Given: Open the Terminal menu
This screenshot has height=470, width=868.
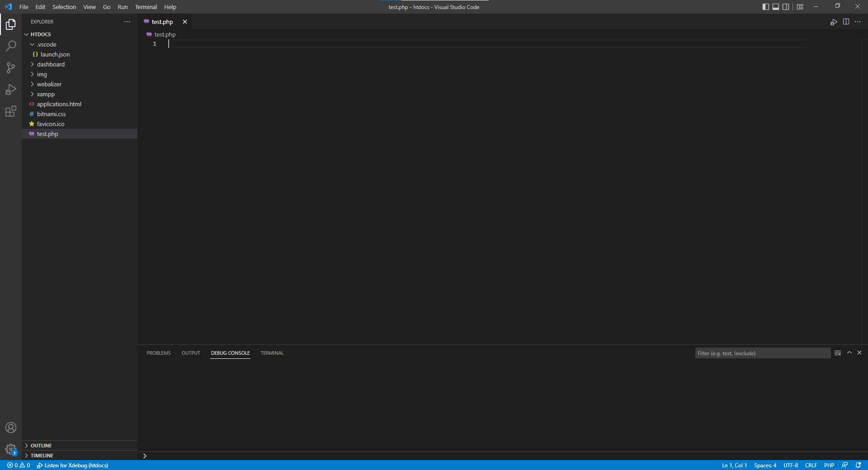Looking at the screenshot, I should coord(146,7).
